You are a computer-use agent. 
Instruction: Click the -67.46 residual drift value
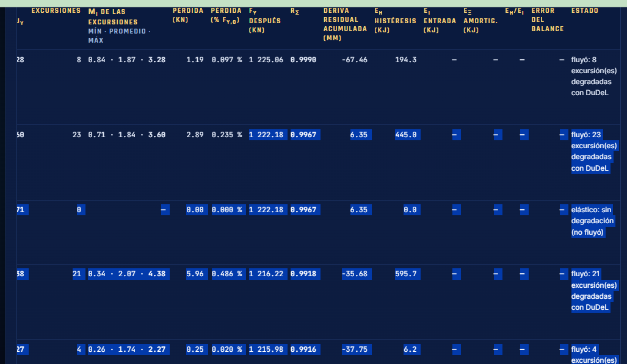pos(354,60)
